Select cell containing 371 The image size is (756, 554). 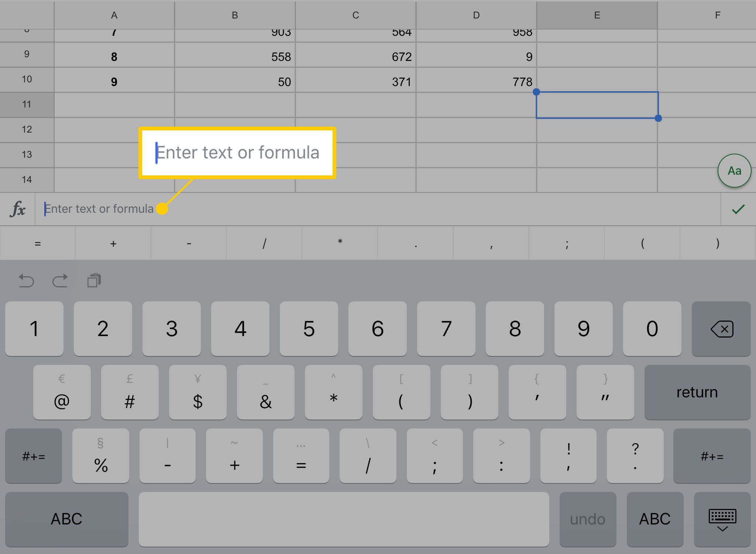coord(355,80)
